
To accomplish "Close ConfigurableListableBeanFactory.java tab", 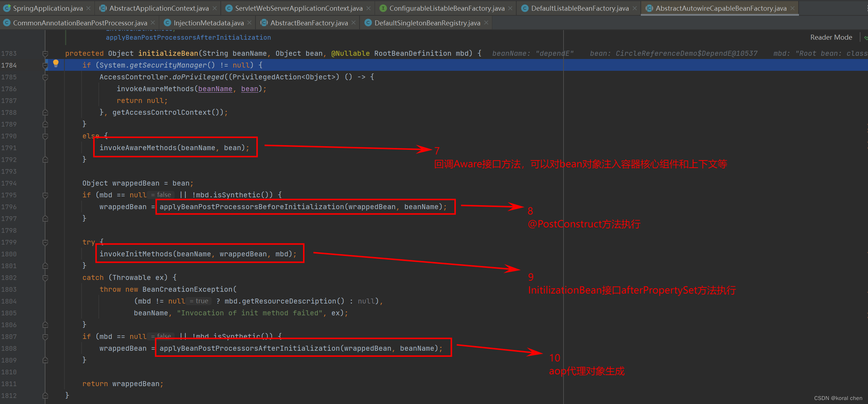I will click(510, 8).
